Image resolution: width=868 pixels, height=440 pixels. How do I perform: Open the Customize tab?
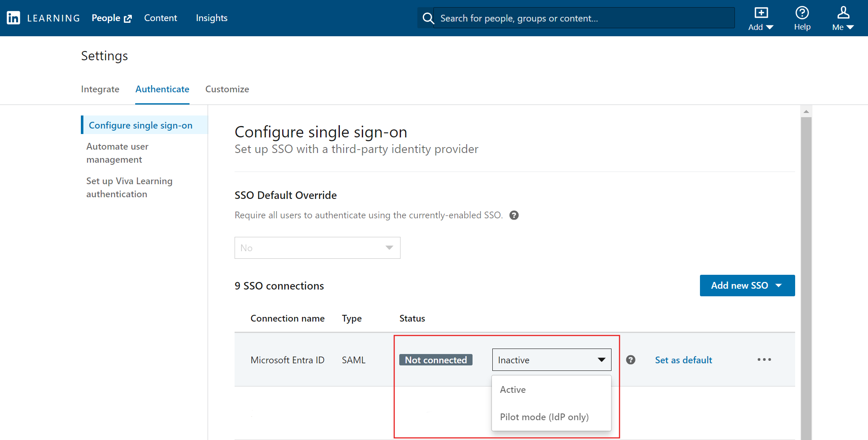point(227,89)
